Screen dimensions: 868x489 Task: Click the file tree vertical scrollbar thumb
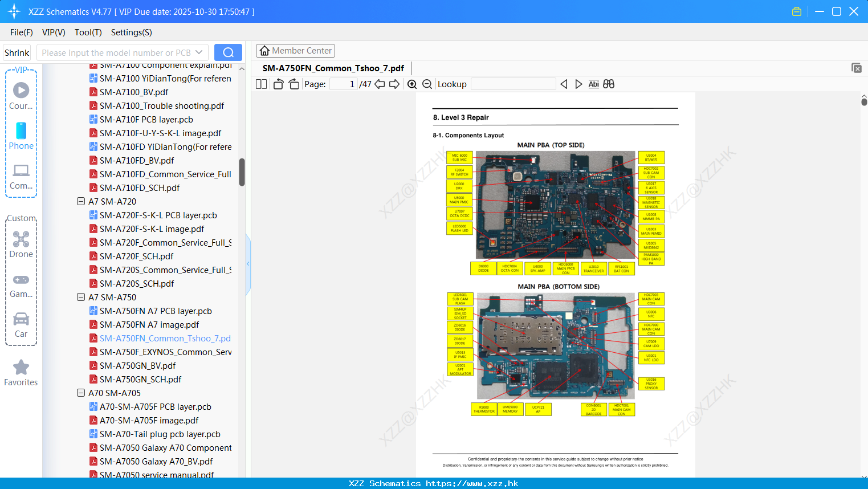[x=242, y=172]
